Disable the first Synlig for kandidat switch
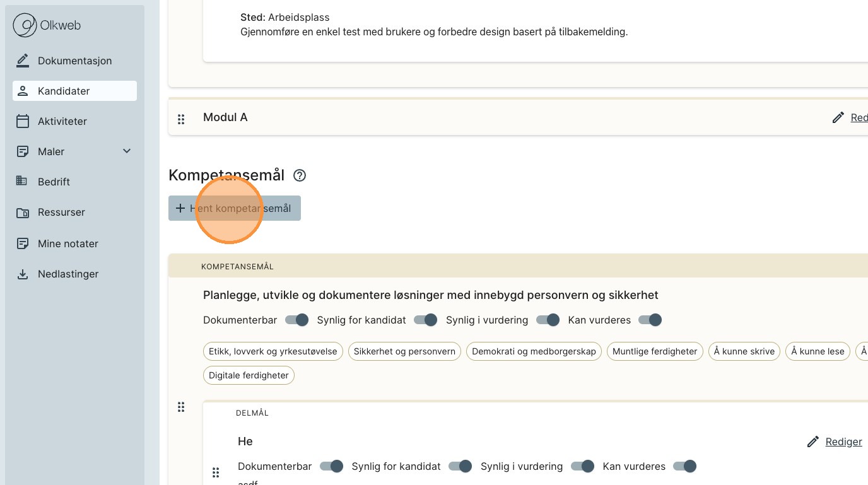Viewport: 868px width, 485px height. (426, 320)
